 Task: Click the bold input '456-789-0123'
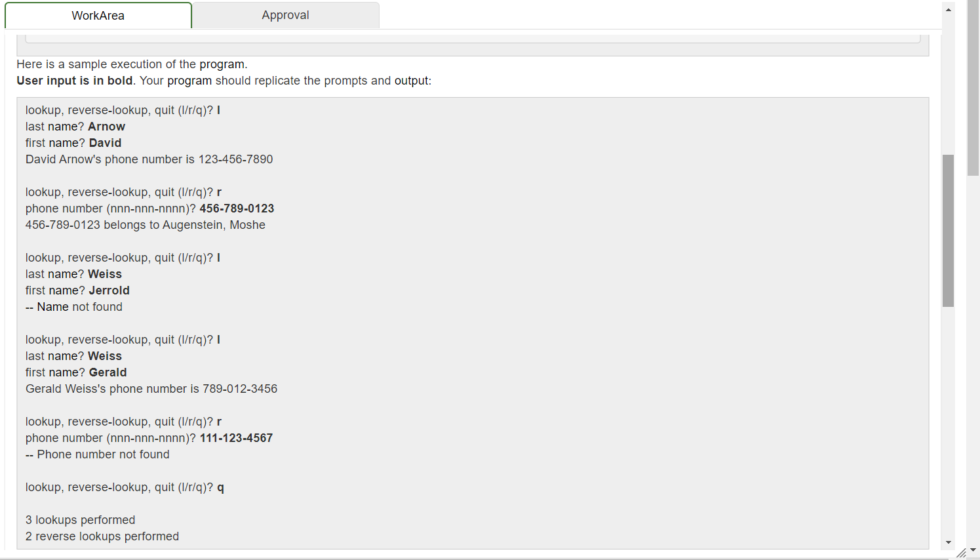237,208
